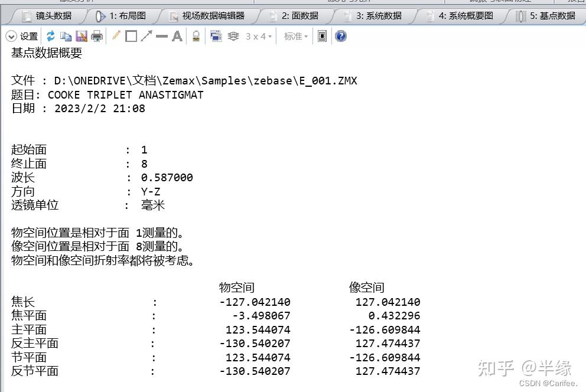The height and width of the screenshot is (392, 586).
Task: Select the rectangle annotation tool
Action: click(x=130, y=36)
